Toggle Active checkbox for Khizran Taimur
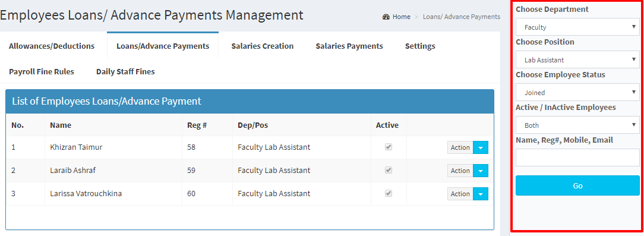The height and width of the screenshot is (236, 644). pyautogui.click(x=388, y=147)
